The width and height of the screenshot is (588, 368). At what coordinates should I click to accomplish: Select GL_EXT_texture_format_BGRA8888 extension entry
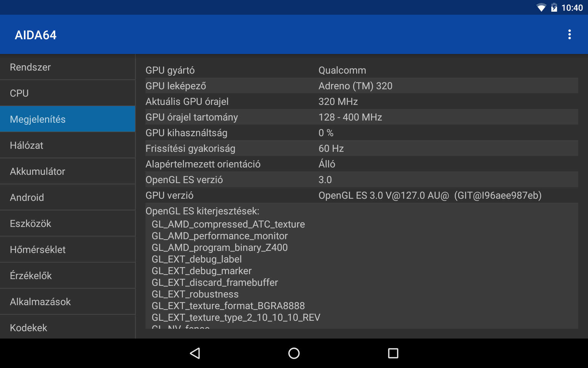tap(228, 306)
